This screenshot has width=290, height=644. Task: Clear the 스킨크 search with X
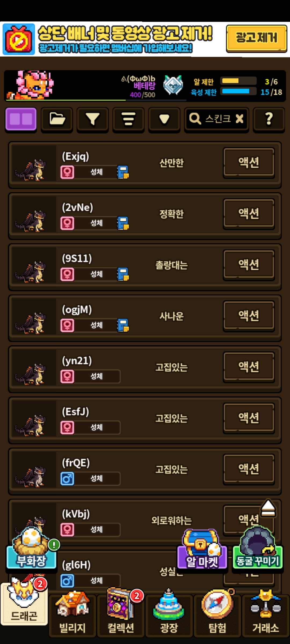pyautogui.click(x=239, y=118)
